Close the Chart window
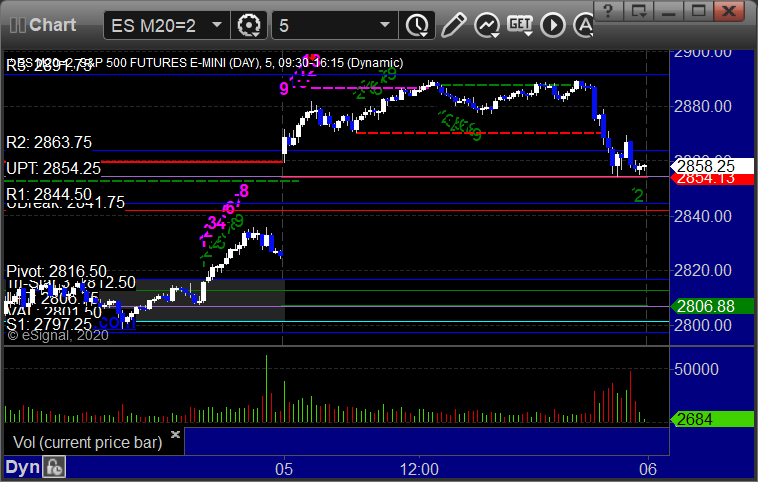Screen dimensions: 758x482 729,11
